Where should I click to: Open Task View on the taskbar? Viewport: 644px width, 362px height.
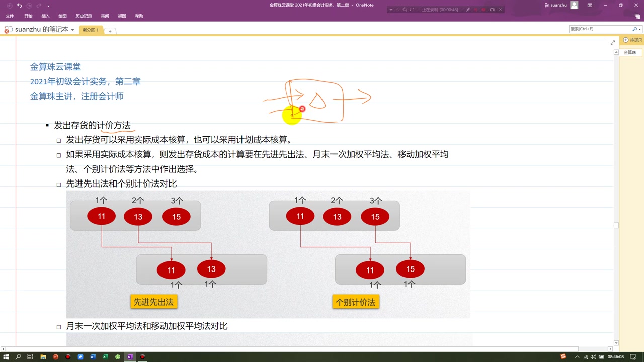coord(30,357)
